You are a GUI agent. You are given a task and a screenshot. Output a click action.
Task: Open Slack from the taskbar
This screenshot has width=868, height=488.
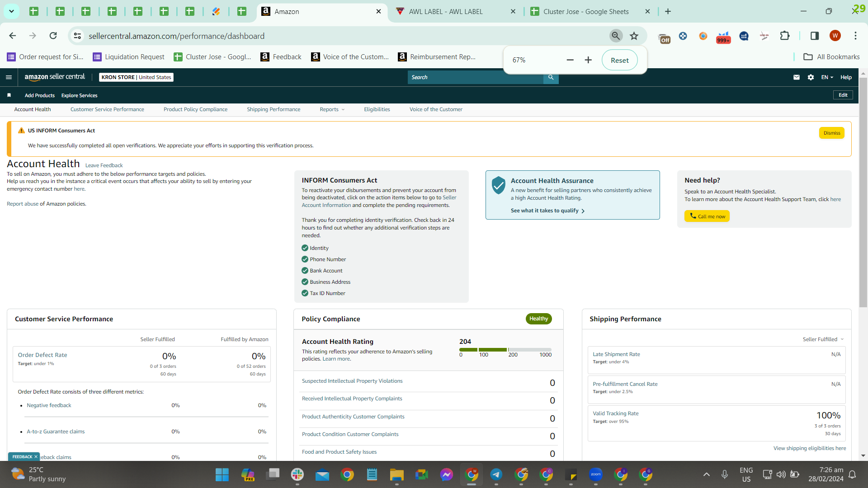[x=297, y=474]
